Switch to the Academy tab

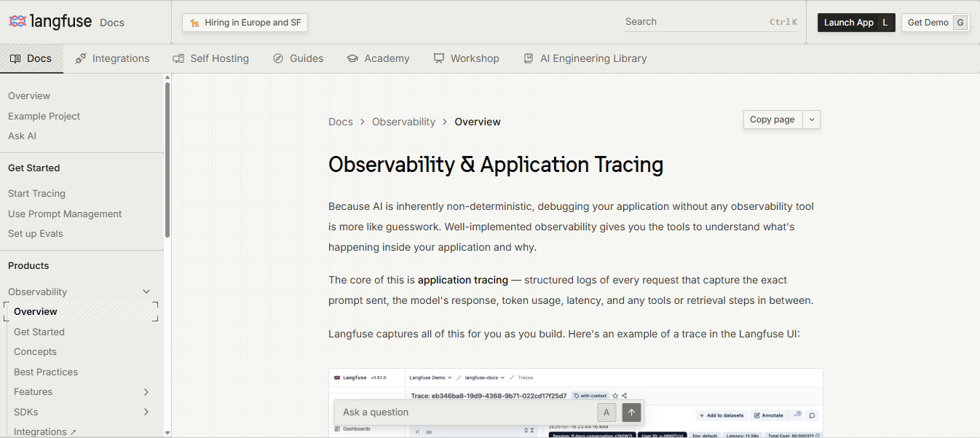click(378, 58)
